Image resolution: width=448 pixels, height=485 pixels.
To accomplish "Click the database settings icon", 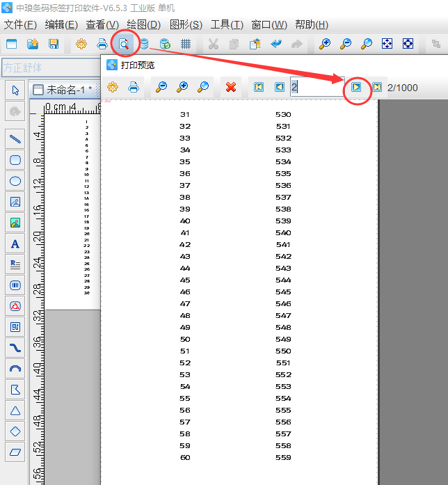I will coord(144,44).
